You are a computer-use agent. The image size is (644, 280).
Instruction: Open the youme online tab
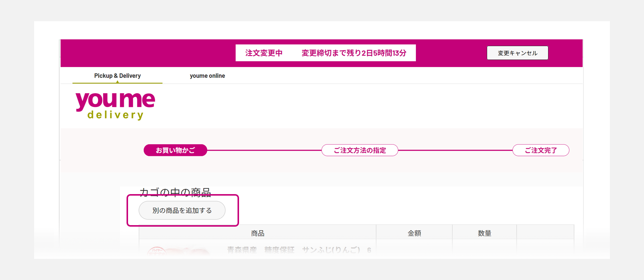(207, 76)
